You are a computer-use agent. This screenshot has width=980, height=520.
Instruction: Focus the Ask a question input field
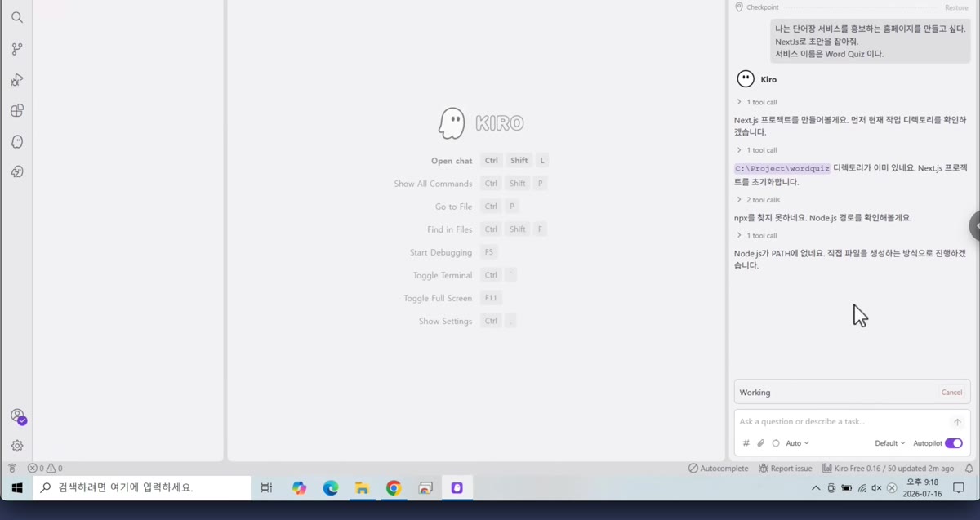point(841,422)
